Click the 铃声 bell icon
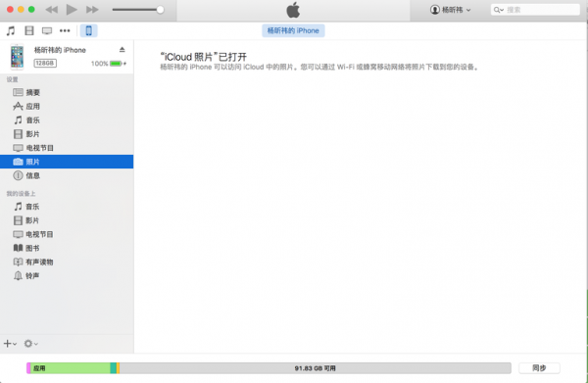The width and height of the screenshot is (588, 383). pyautogui.click(x=18, y=276)
